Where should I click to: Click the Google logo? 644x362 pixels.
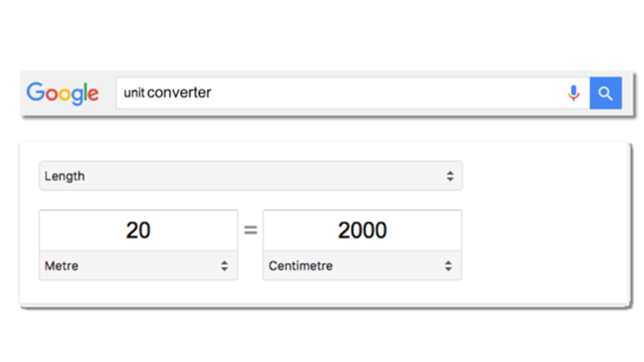point(62,93)
